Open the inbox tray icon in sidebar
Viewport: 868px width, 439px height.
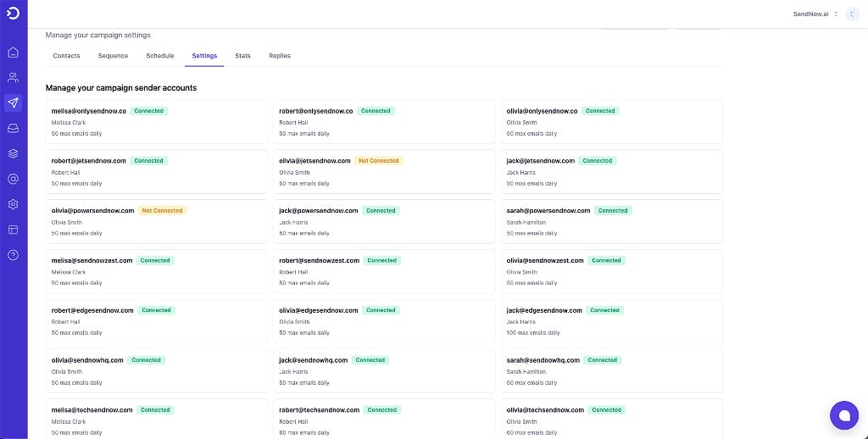14,129
